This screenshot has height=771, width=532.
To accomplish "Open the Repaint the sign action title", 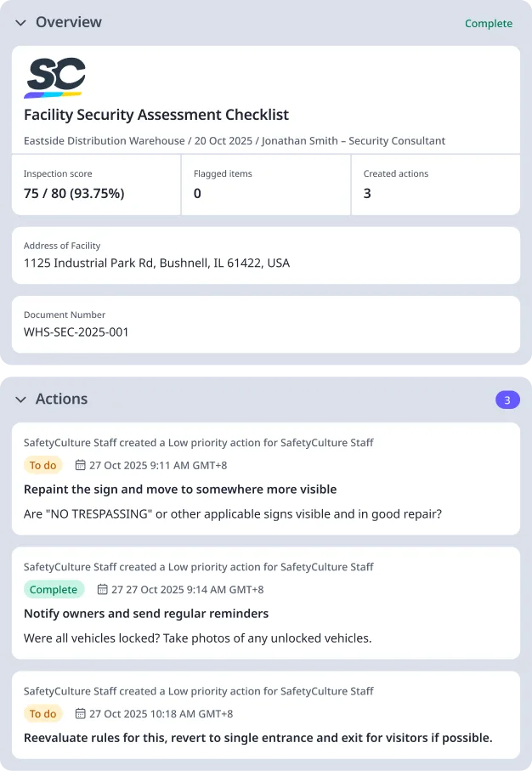I will tap(180, 490).
